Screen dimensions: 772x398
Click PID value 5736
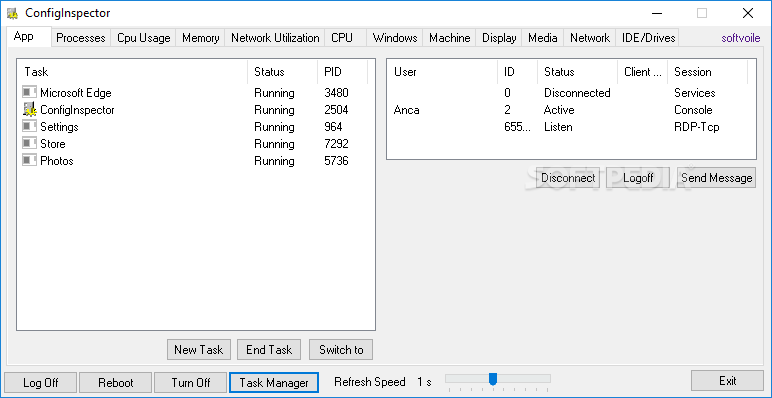336,161
